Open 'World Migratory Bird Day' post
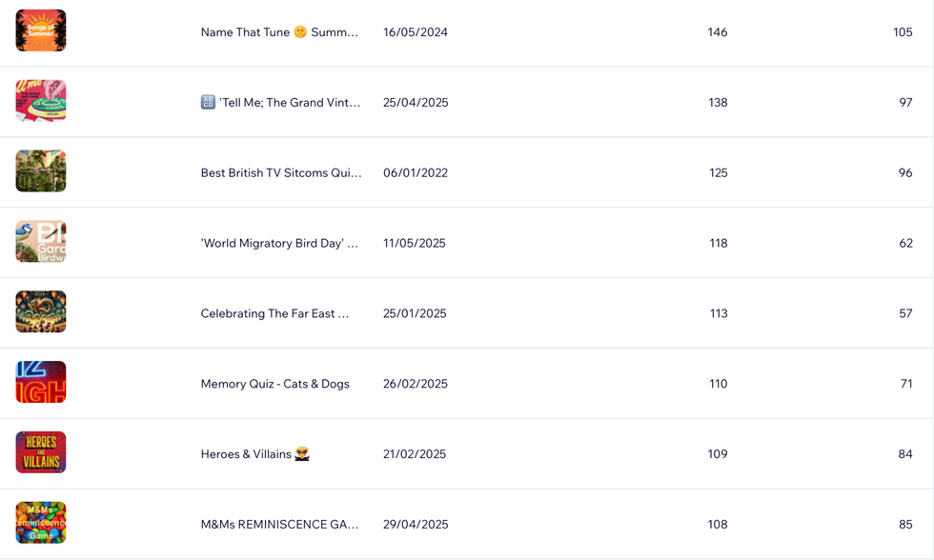Viewport: 934px width, 560px height. pos(279,243)
